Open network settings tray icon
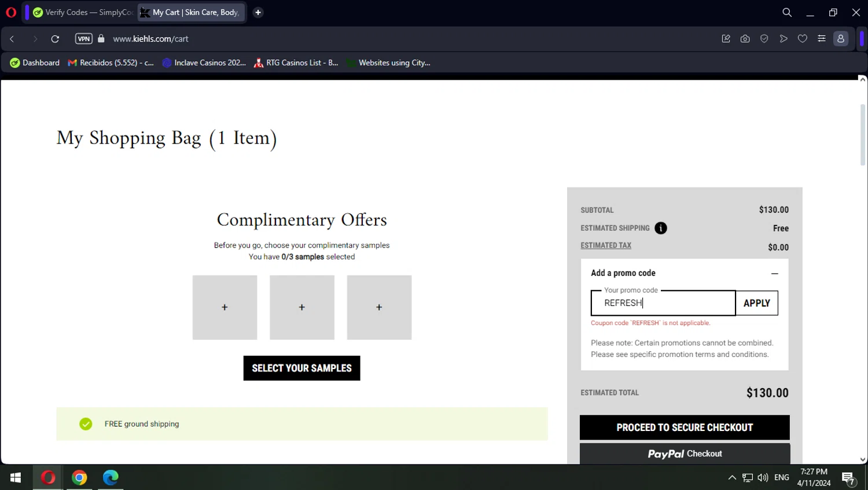Image resolution: width=868 pixels, height=490 pixels. (x=748, y=477)
